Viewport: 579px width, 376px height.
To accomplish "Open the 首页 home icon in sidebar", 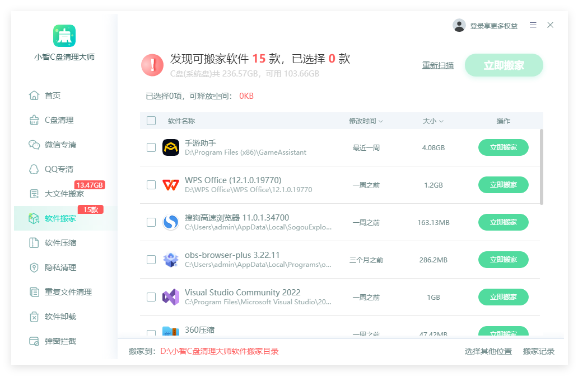I will click(x=34, y=95).
